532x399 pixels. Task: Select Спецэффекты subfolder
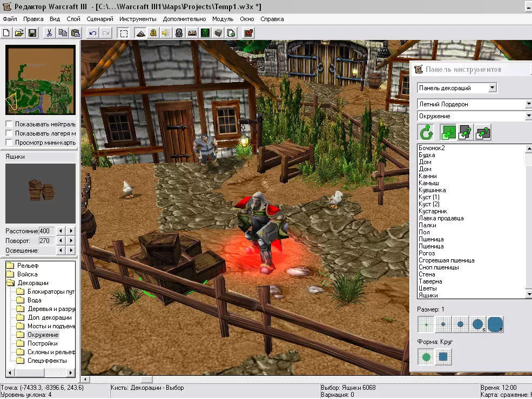47,361
